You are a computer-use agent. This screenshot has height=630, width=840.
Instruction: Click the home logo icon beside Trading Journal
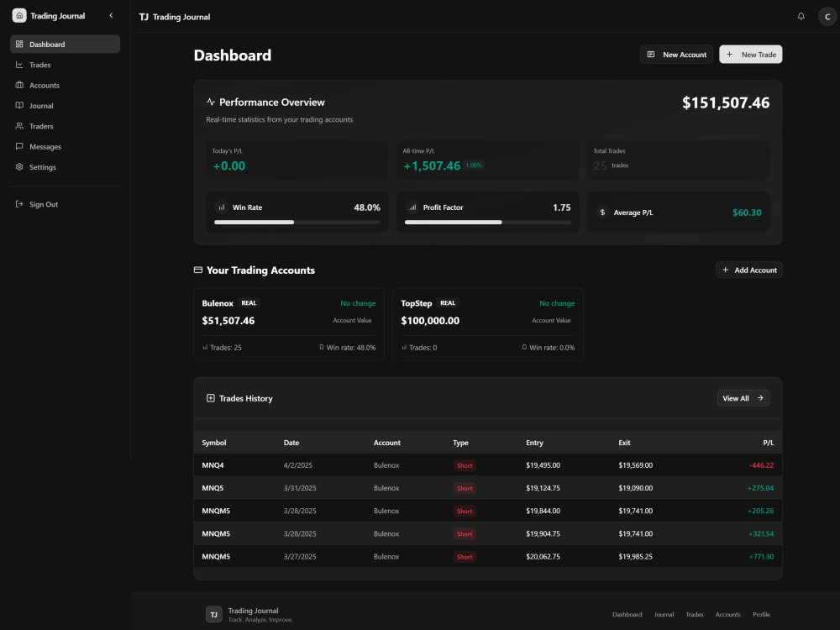point(19,15)
